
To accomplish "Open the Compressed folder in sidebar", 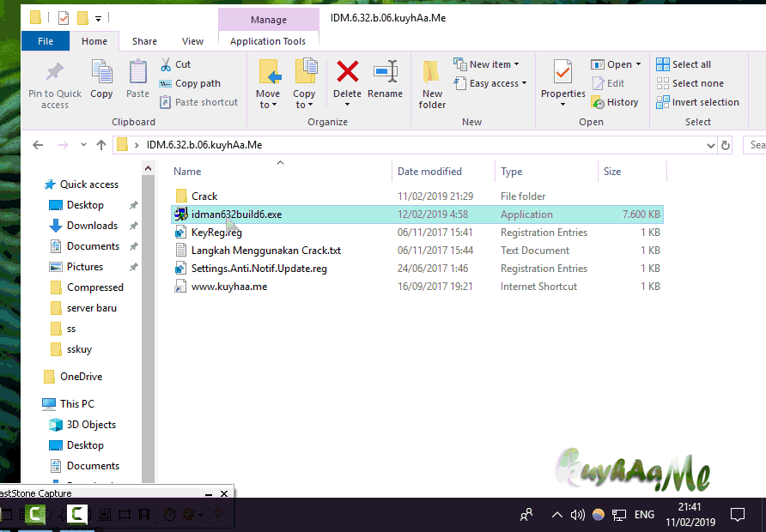I will [87, 287].
